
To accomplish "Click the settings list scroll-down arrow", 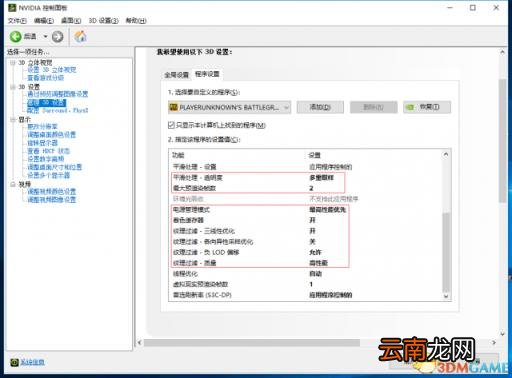I will coord(446,296).
